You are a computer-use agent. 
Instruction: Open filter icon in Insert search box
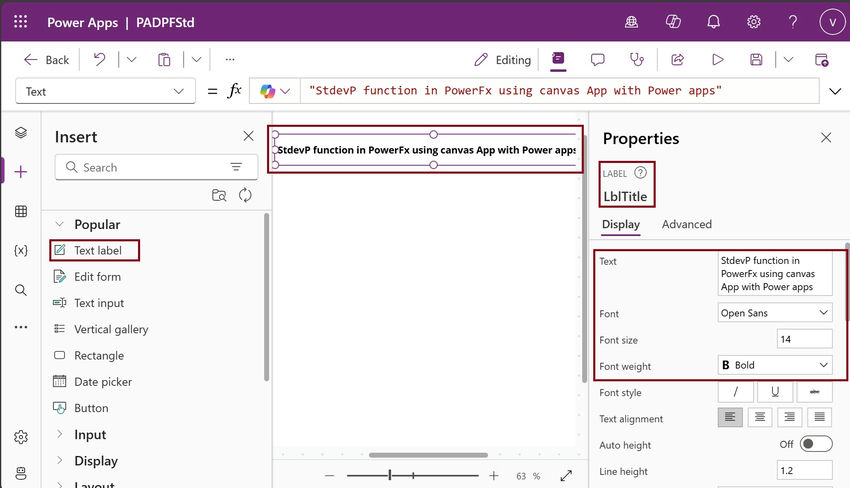(236, 167)
